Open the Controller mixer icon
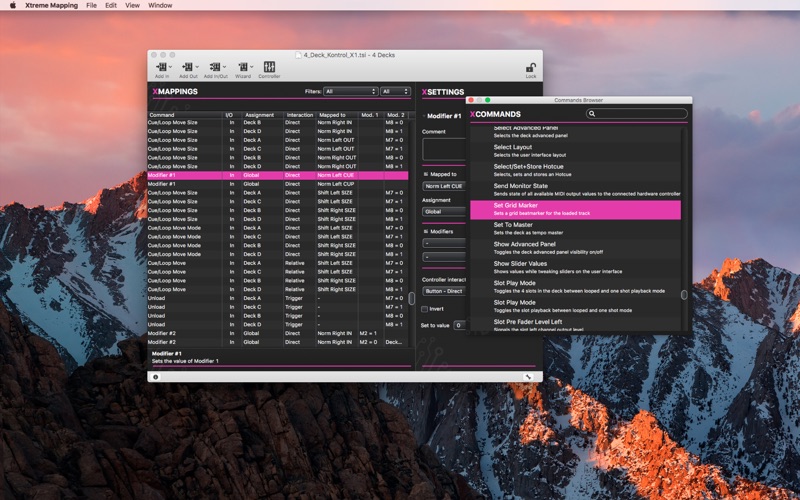Viewport: 800px width, 500px height. tap(269, 67)
